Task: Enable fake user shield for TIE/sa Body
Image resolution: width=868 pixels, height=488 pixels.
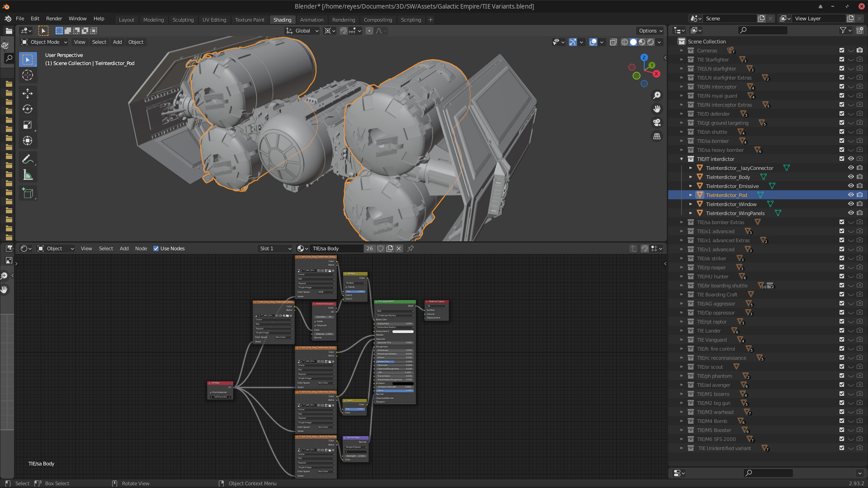Action: point(381,249)
